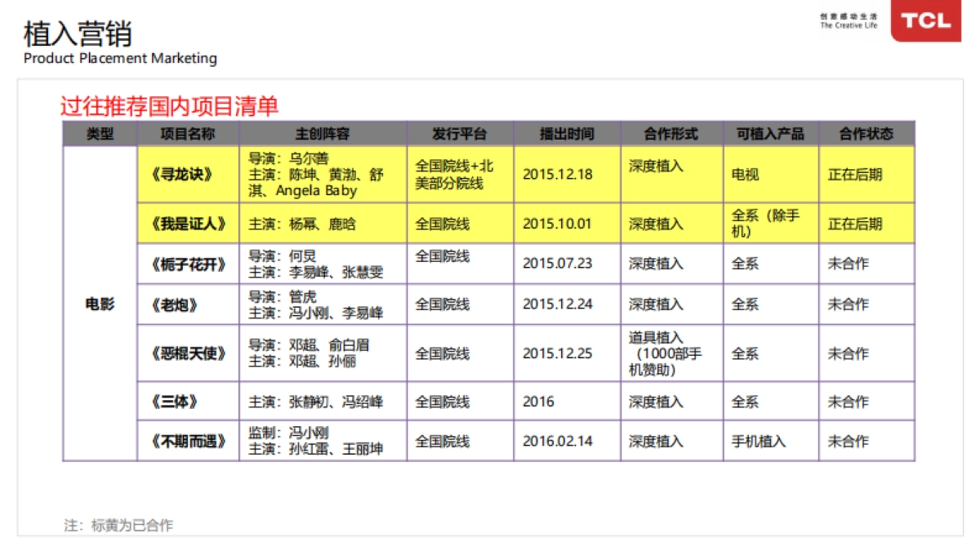
Task: Click the 项目名称 column header
Action: tap(188, 134)
